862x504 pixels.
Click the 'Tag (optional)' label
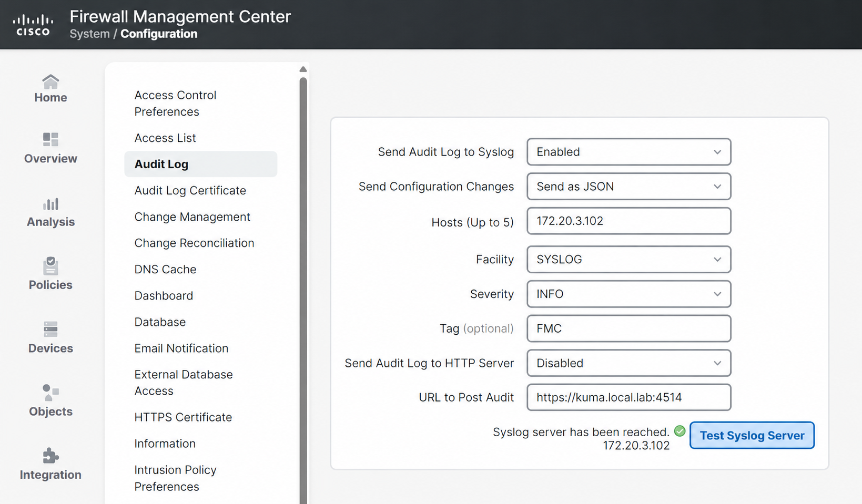coord(476,328)
